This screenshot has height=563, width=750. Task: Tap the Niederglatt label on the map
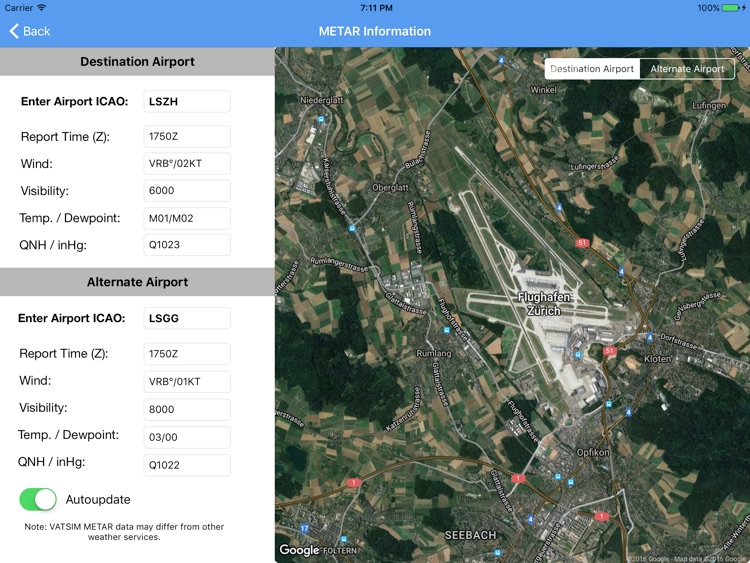(x=321, y=100)
